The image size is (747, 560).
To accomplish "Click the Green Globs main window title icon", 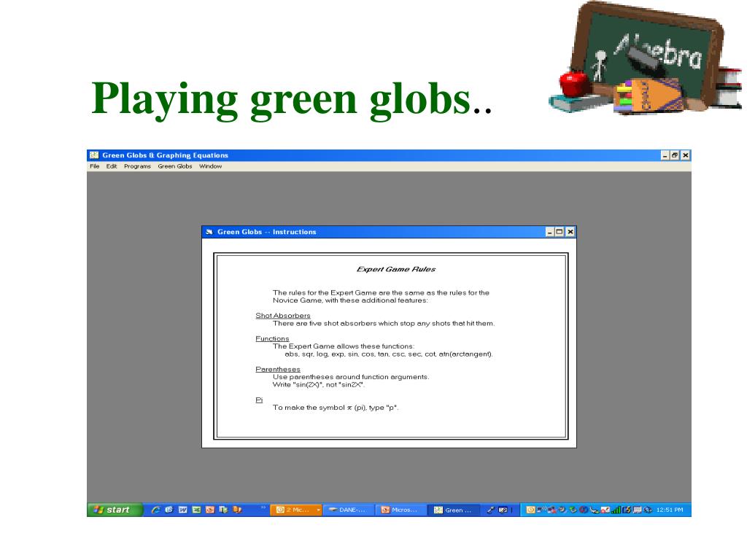I will [94, 155].
